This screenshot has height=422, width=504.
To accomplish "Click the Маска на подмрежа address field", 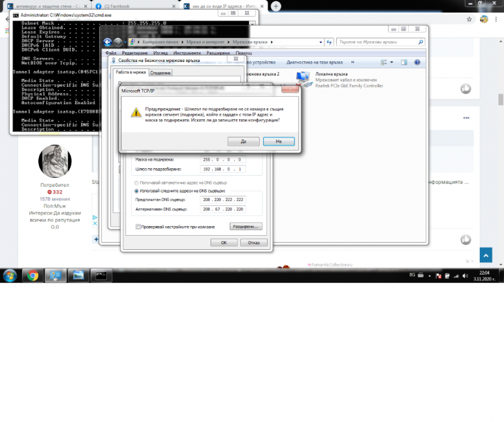I will 223,160.
